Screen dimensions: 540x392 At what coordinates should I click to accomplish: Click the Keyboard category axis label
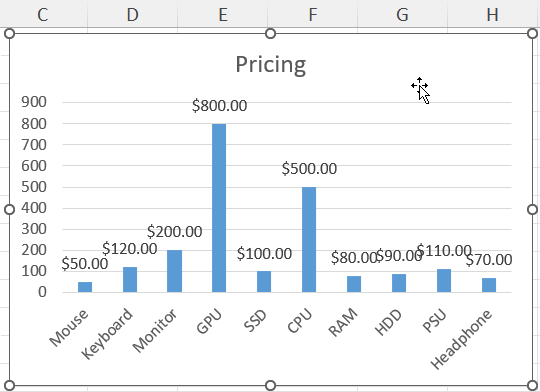coord(107,334)
